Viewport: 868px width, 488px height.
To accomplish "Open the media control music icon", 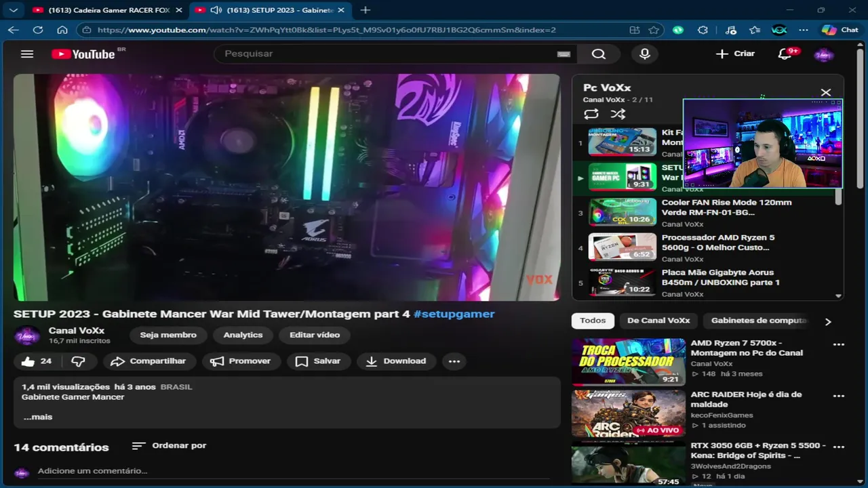I will [x=730, y=30].
